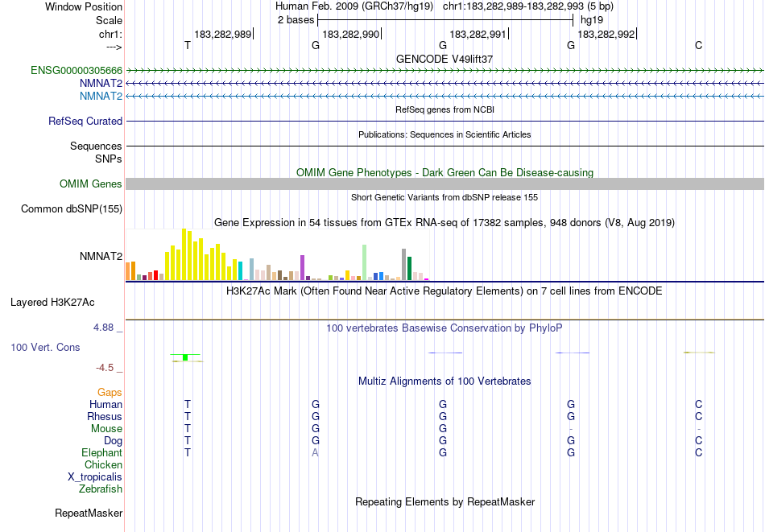Select the Zebrafish species label
The width and height of the screenshot is (765, 532).
(101, 489)
